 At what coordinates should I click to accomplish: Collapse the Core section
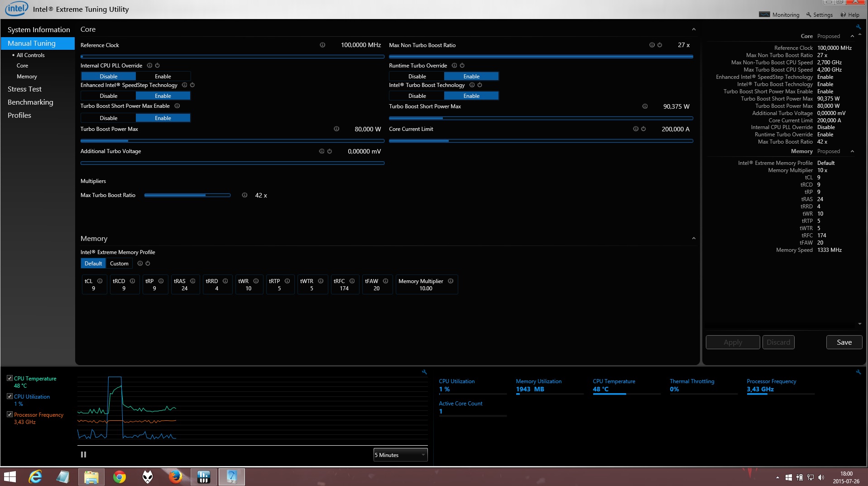point(693,29)
